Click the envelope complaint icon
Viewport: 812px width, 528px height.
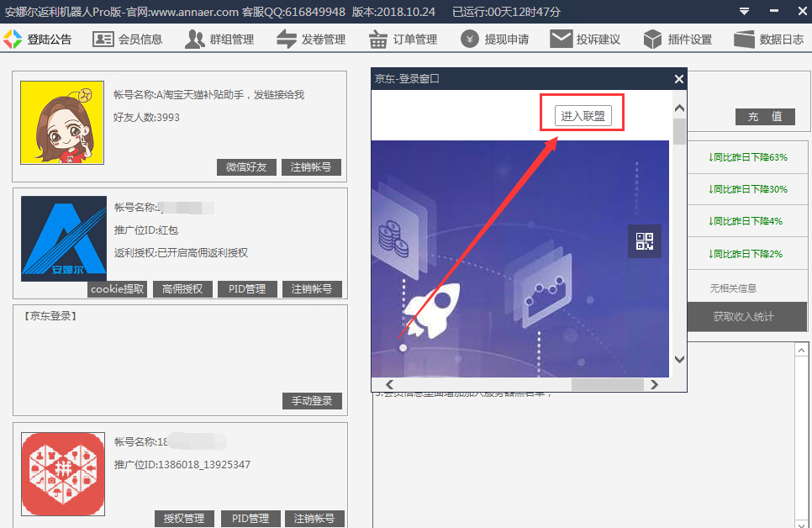[561, 40]
